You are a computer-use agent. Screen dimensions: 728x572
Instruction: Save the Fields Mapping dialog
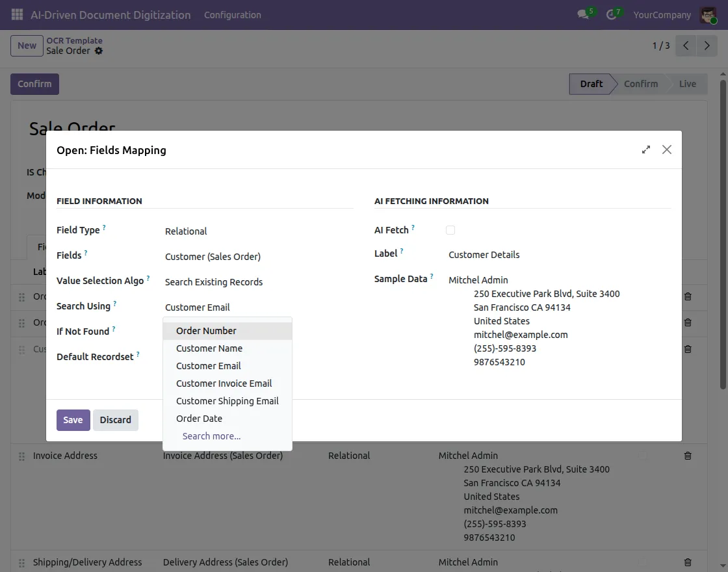(73, 420)
